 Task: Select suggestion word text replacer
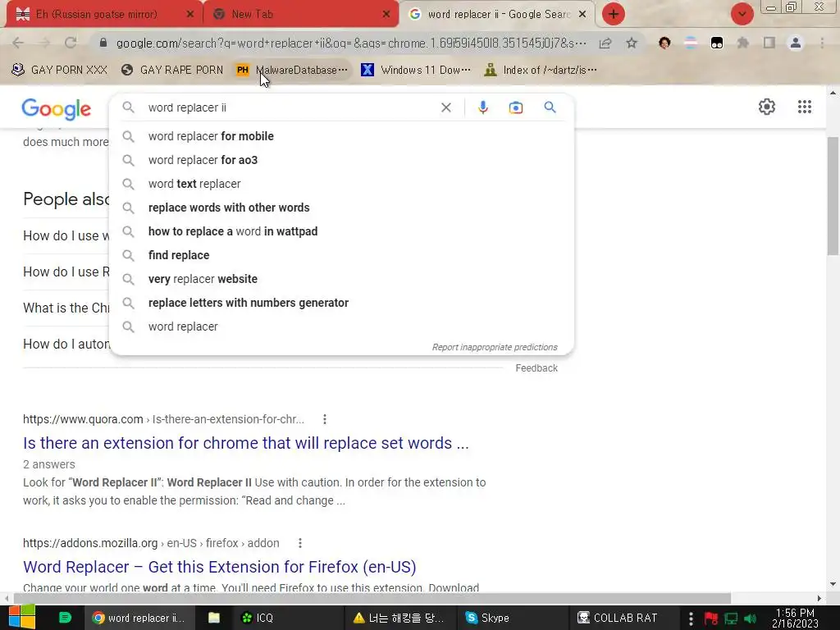(x=341, y=184)
